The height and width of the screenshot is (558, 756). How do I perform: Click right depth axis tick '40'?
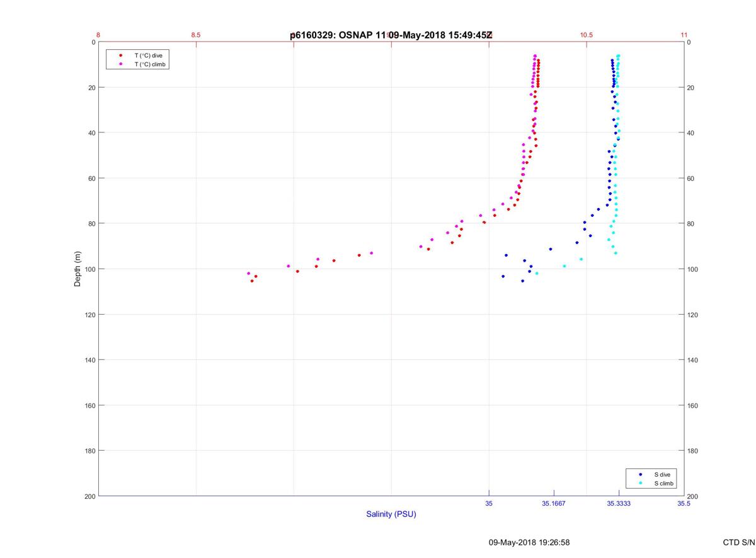click(691, 133)
